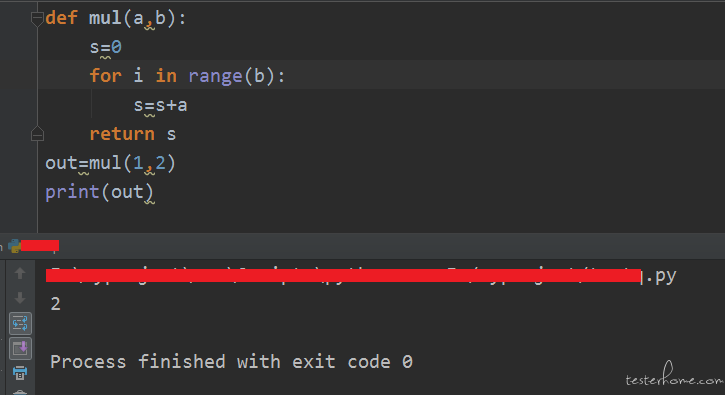Image resolution: width=725 pixels, height=395 pixels.
Task: Place cursor on the console output 2
Action: point(55,304)
